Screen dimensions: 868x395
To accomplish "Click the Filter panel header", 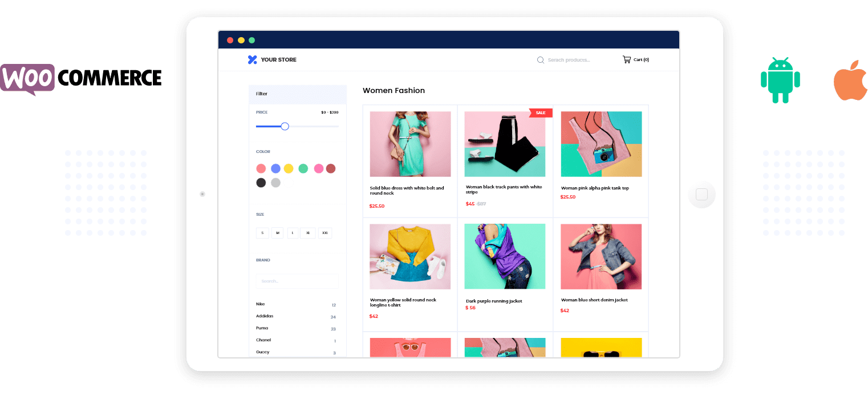I will [298, 94].
